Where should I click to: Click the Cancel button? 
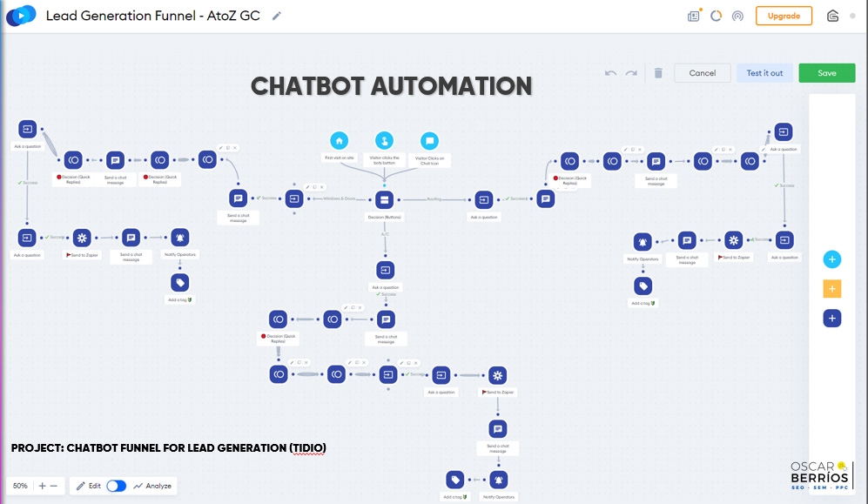702,73
